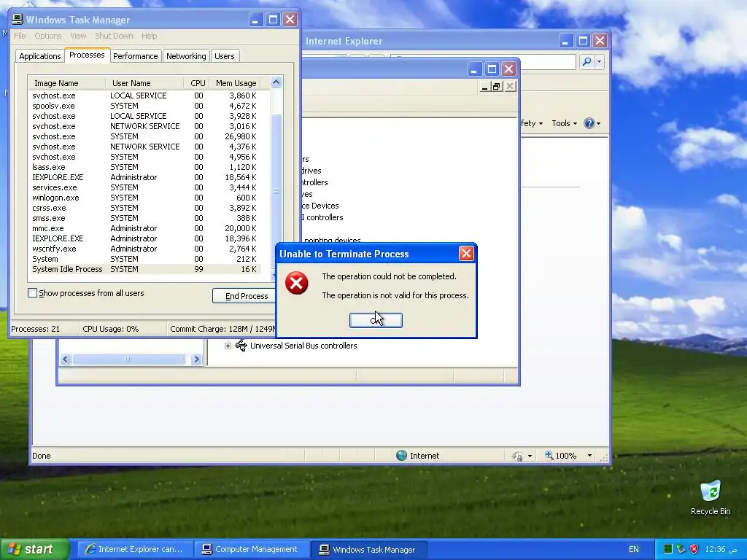Switch to Computer Management taskbar button
Screen dimensions: 747x560
[251, 549]
